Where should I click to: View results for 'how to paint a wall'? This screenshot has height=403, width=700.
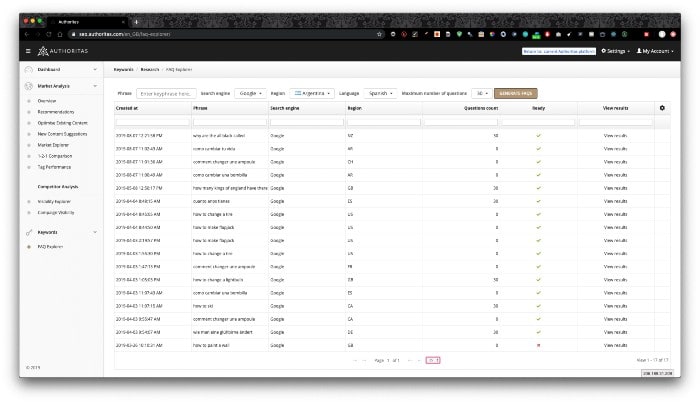click(x=615, y=345)
